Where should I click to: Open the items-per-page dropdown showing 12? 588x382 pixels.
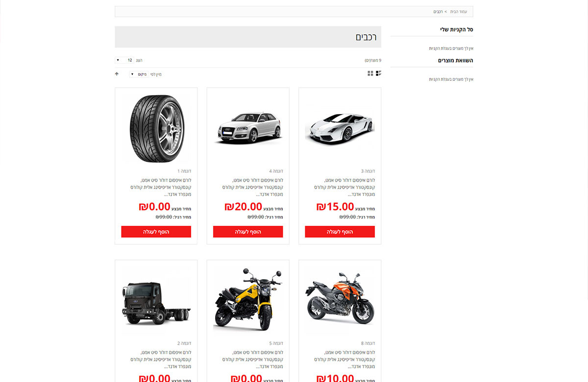point(124,60)
